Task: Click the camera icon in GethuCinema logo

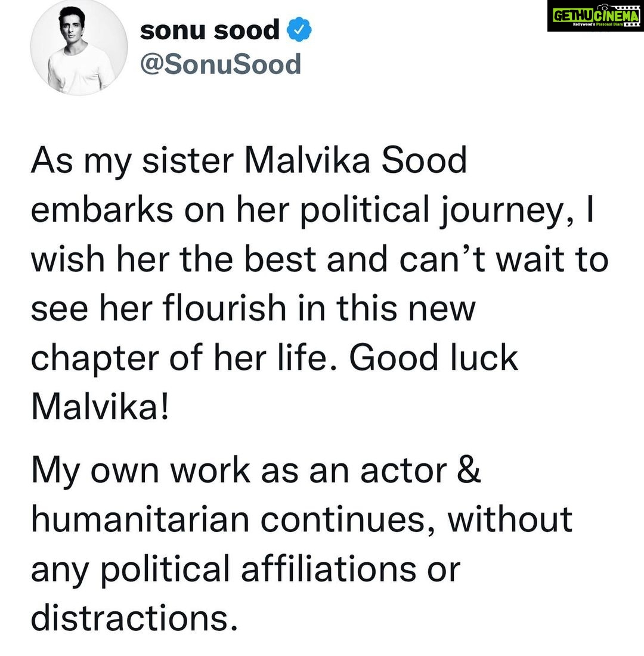Action: click(x=603, y=8)
